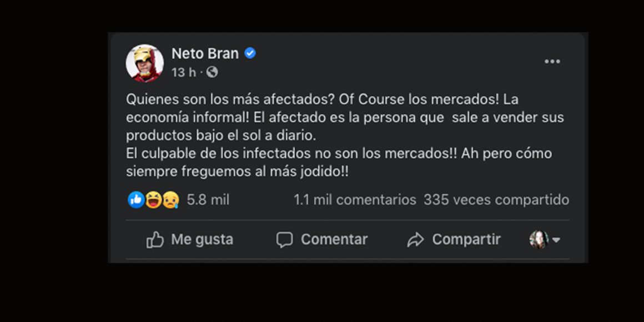This screenshot has width=644, height=322.
Task: View the 5.8 mil reactions count
Action: (208, 199)
